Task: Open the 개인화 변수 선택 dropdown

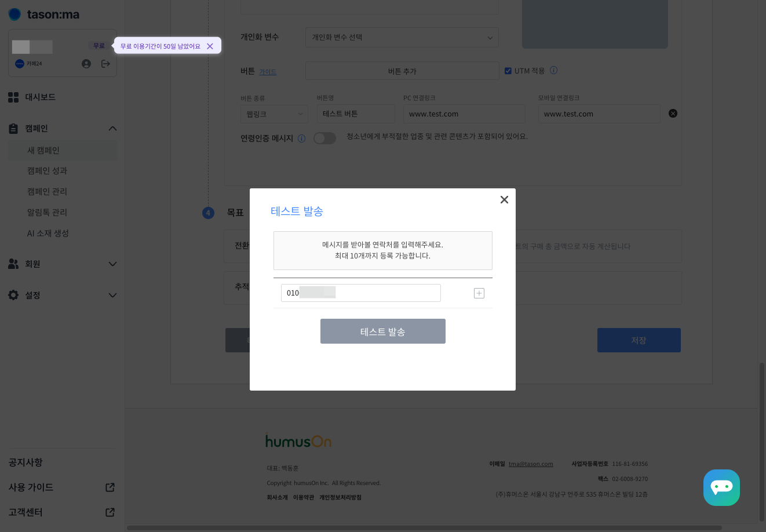Action: click(402, 38)
